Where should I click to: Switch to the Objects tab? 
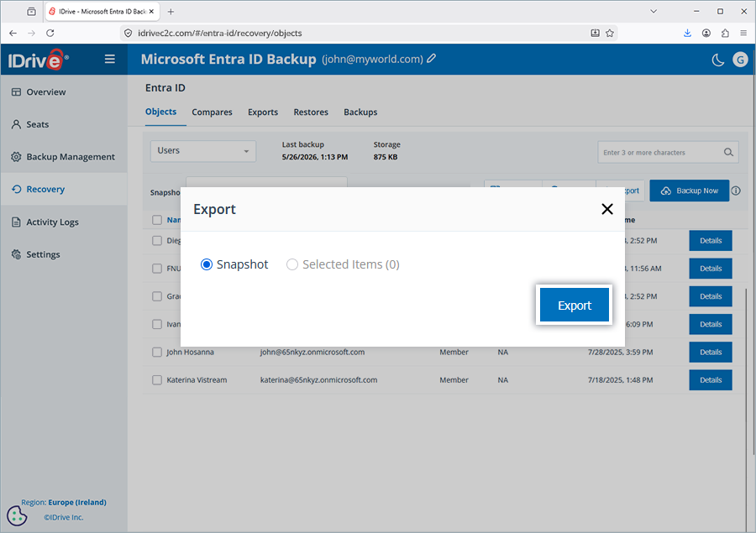(x=161, y=112)
